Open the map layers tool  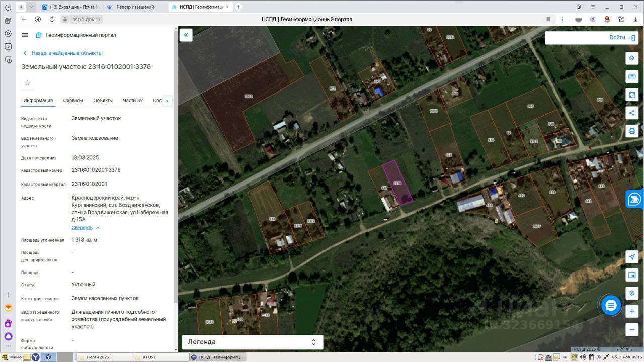point(632,58)
